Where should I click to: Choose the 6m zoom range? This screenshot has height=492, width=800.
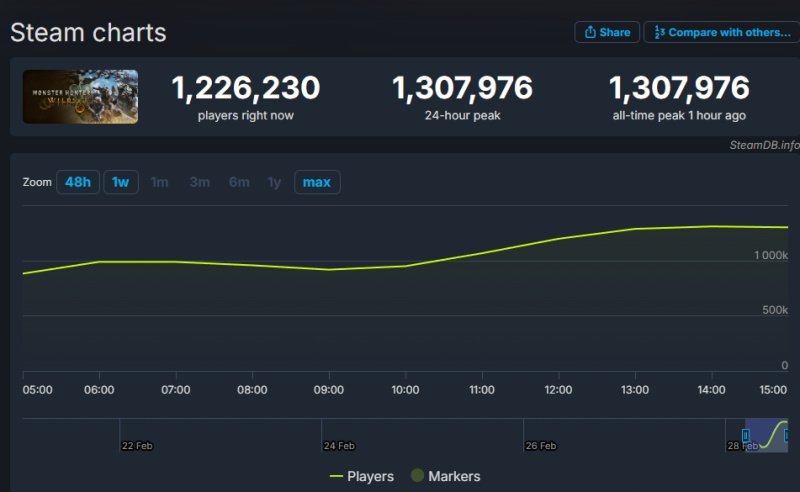point(239,182)
